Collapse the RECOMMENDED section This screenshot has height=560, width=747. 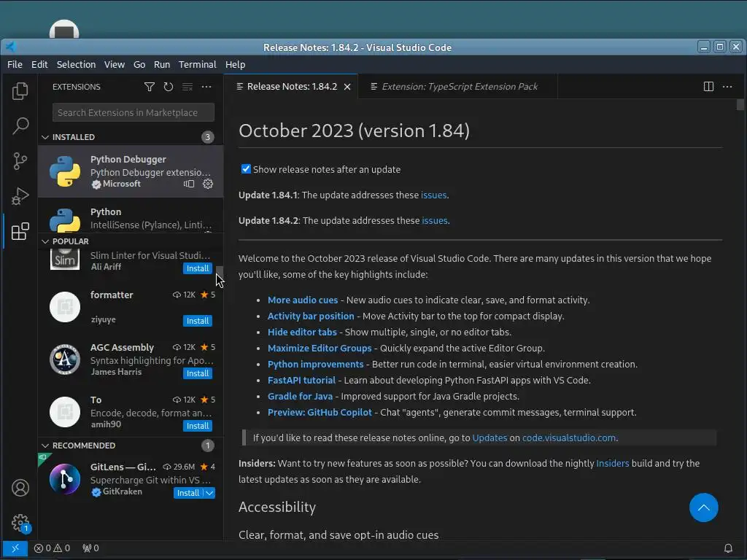[44, 446]
